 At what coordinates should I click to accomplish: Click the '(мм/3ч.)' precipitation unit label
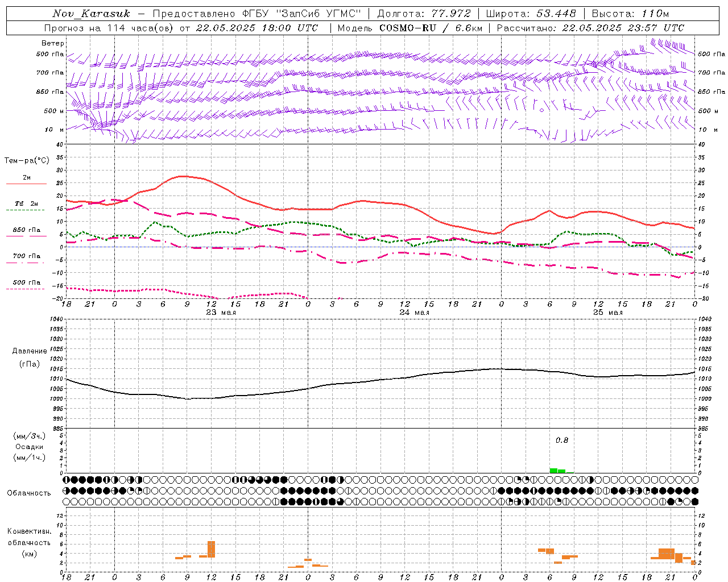tap(30, 436)
